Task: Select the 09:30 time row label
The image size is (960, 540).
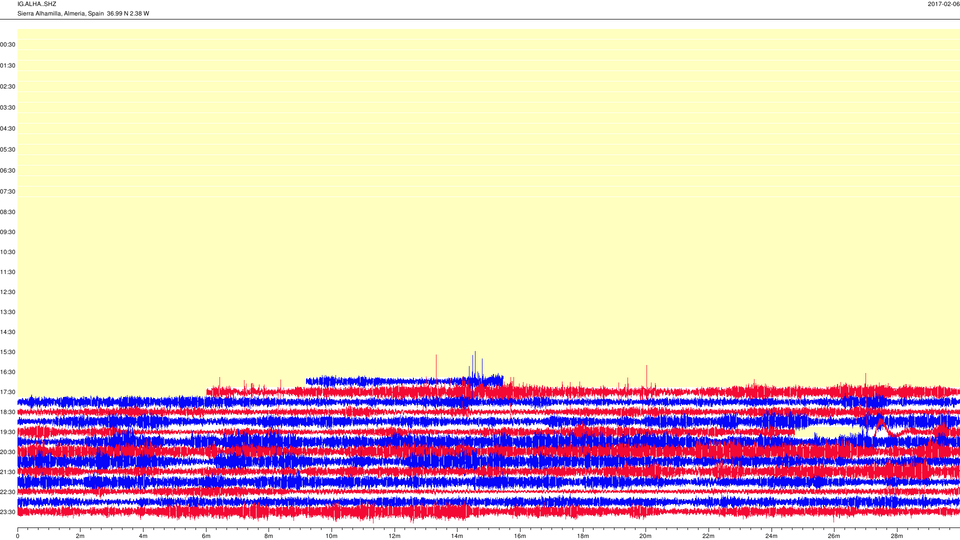Action: tap(7, 232)
